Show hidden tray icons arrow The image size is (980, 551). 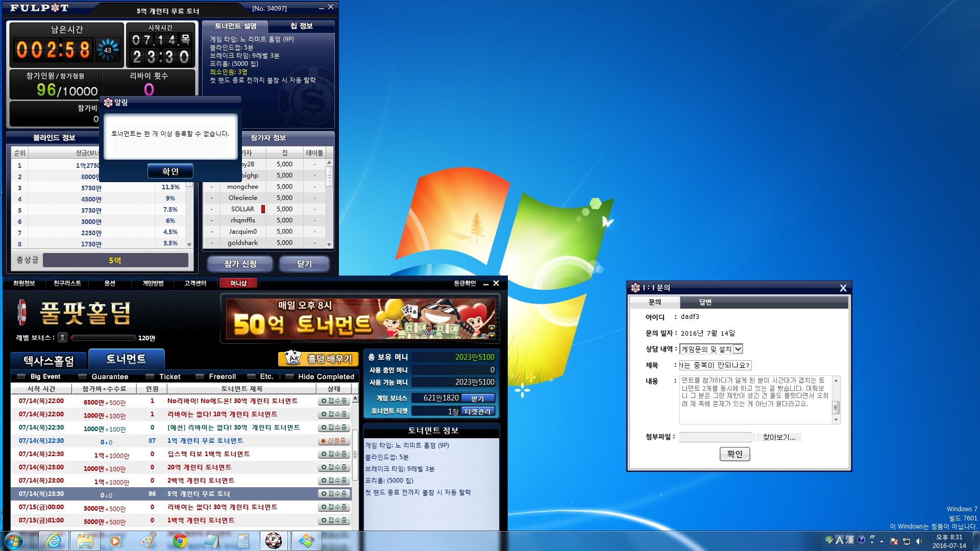(881, 541)
